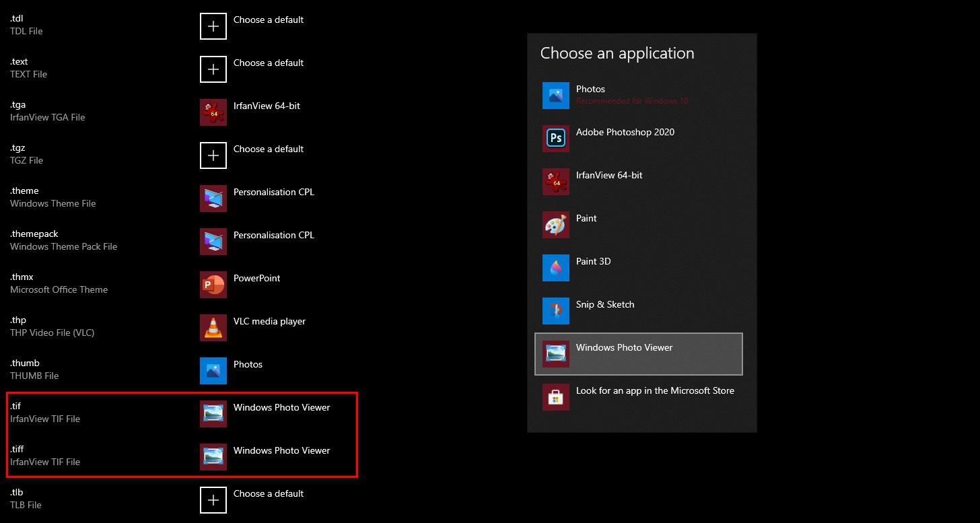The width and height of the screenshot is (980, 523).
Task: Click the Photos icon in the application chooser
Action: [556, 96]
